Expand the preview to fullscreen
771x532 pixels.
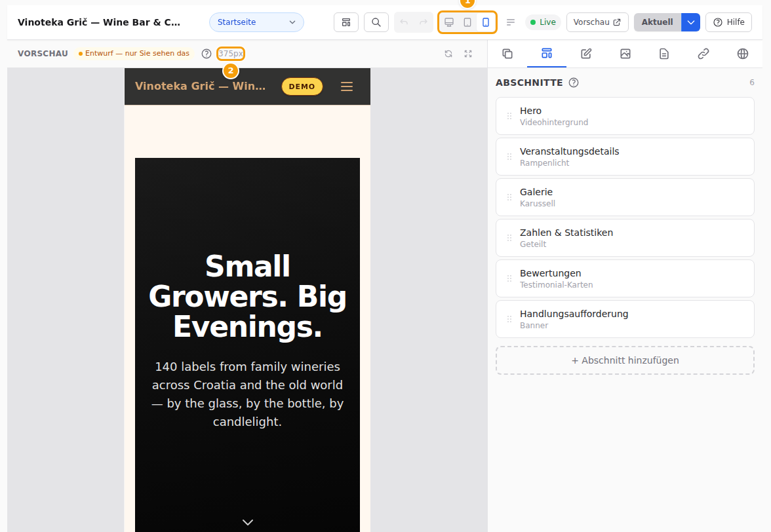(x=468, y=54)
